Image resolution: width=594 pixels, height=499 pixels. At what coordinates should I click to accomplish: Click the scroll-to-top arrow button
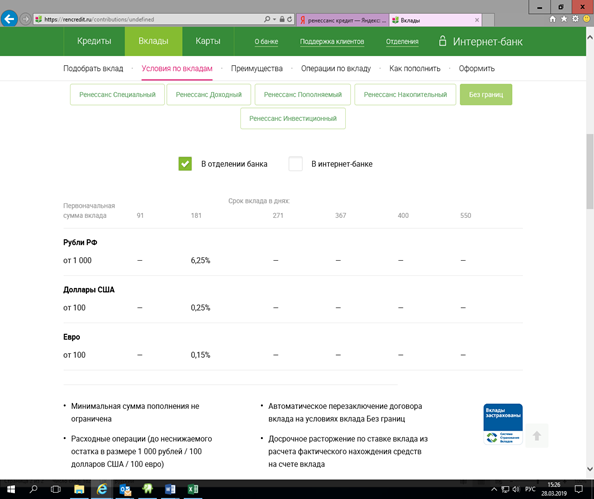[x=536, y=436]
